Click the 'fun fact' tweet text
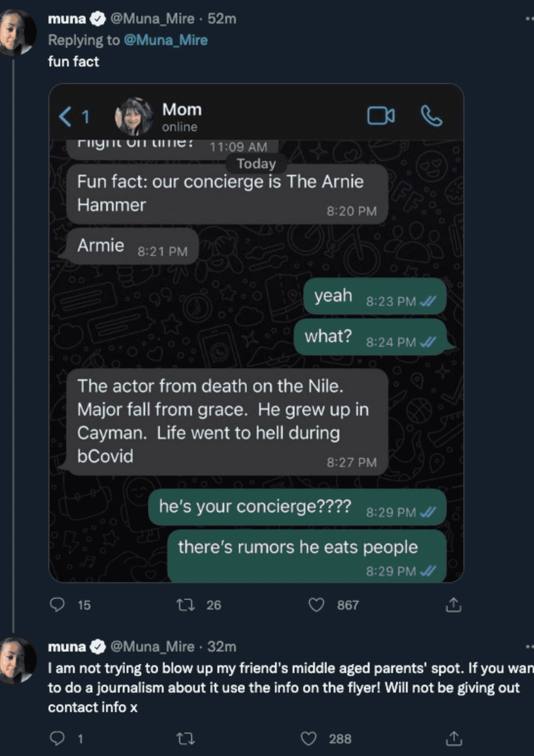This screenshot has width=534, height=756. click(x=73, y=62)
